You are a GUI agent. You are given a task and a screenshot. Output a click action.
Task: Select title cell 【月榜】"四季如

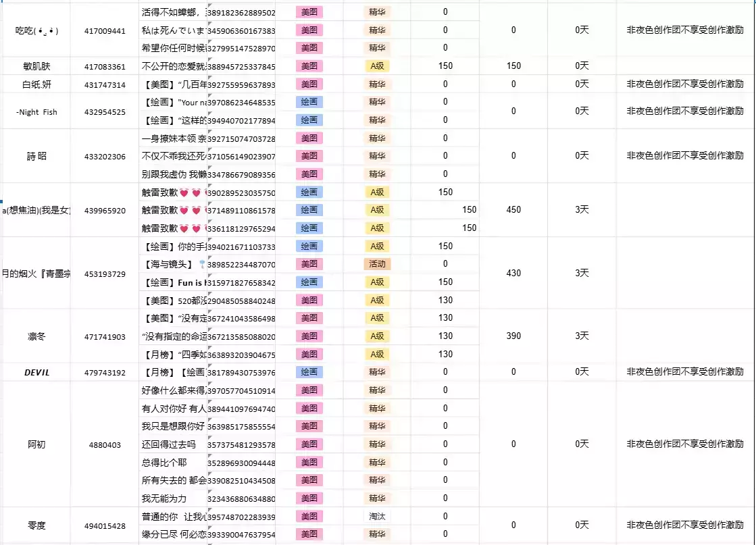[x=173, y=354]
